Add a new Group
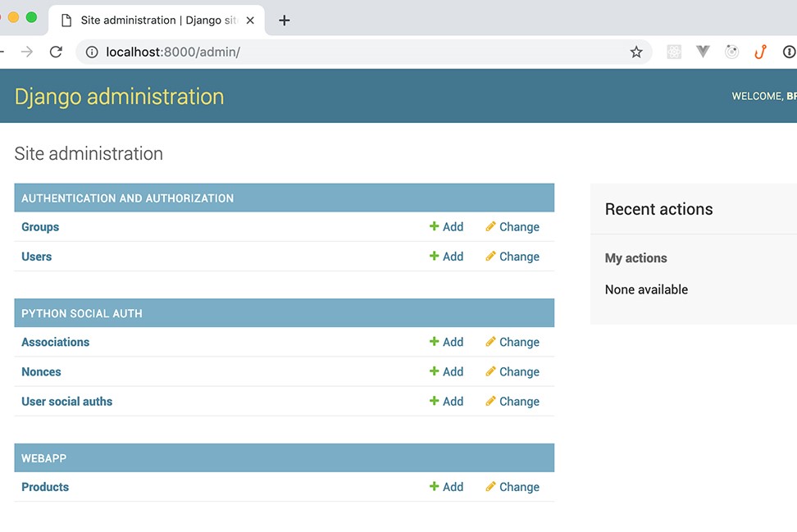797x532 pixels. (x=446, y=227)
